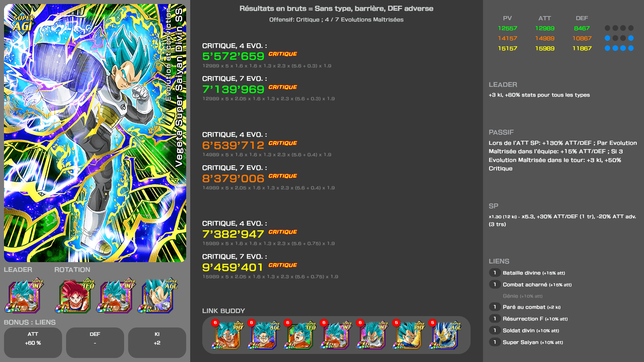
Task: Click the ATT +60 % bonus box
Action: pos(33,343)
